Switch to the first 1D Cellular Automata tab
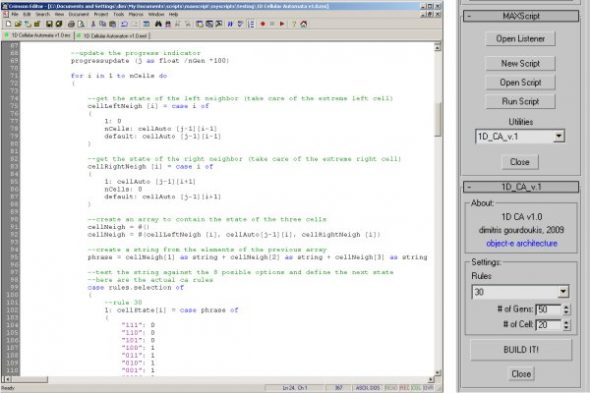This screenshot has width=590, height=393. (37, 35)
